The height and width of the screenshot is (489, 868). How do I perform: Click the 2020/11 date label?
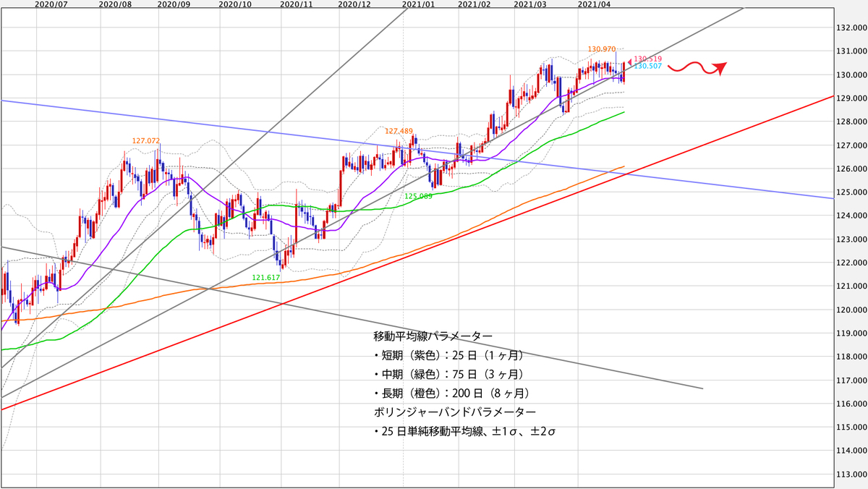tap(296, 4)
